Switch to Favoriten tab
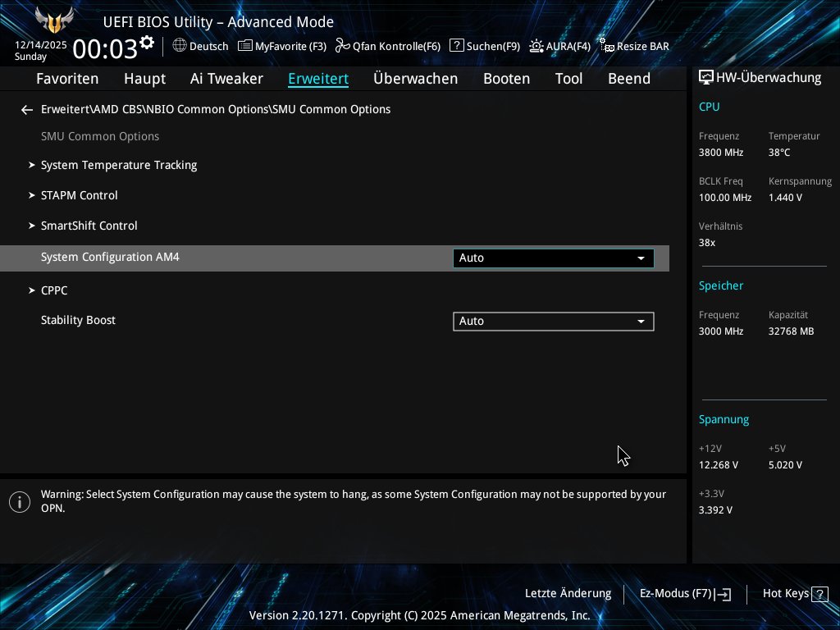 (67, 79)
